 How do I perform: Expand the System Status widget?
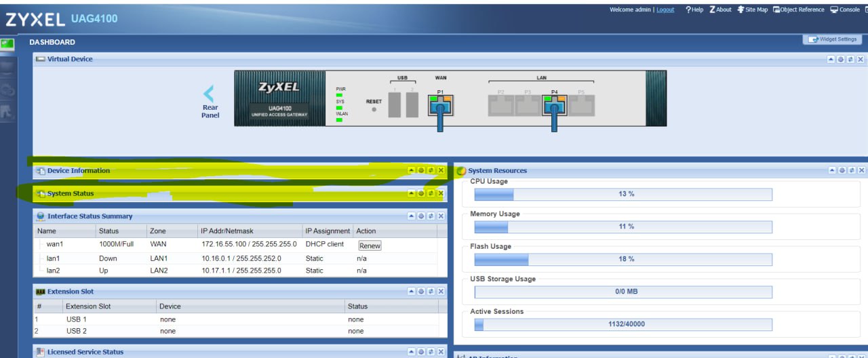pyautogui.click(x=412, y=193)
